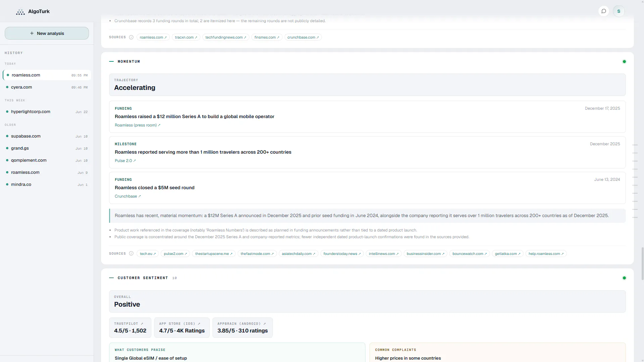Open tech.eu source chip
The height and width of the screenshot is (362, 644).
[148, 254]
